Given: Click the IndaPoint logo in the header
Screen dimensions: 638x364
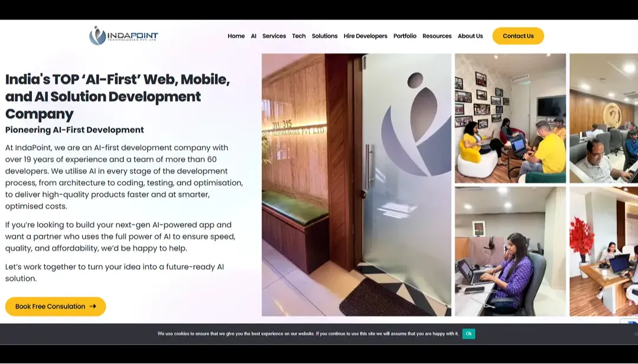Looking at the screenshot, I should pyautogui.click(x=123, y=36).
